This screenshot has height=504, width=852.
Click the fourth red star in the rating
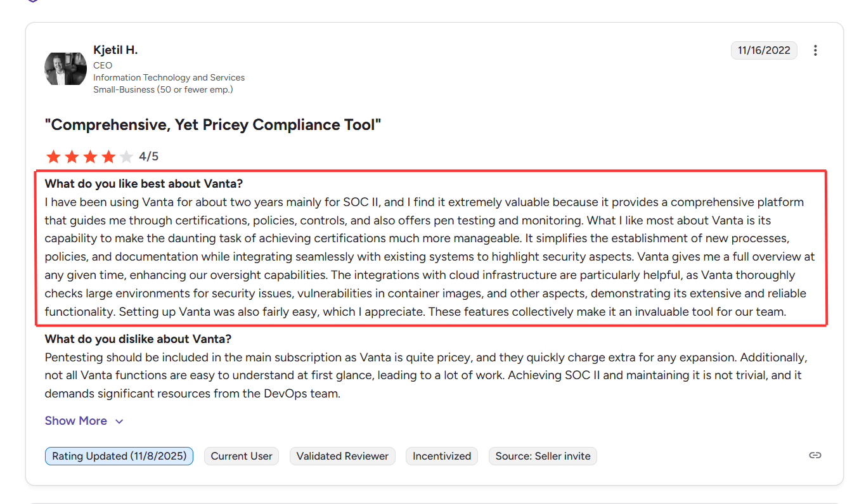pyautogui.click(x=108, y=155)
